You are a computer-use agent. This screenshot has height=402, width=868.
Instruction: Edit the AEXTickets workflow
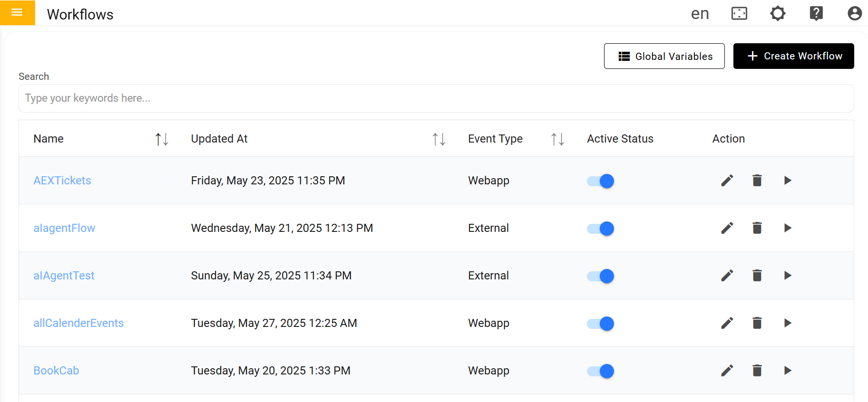(x=727, y=181)
